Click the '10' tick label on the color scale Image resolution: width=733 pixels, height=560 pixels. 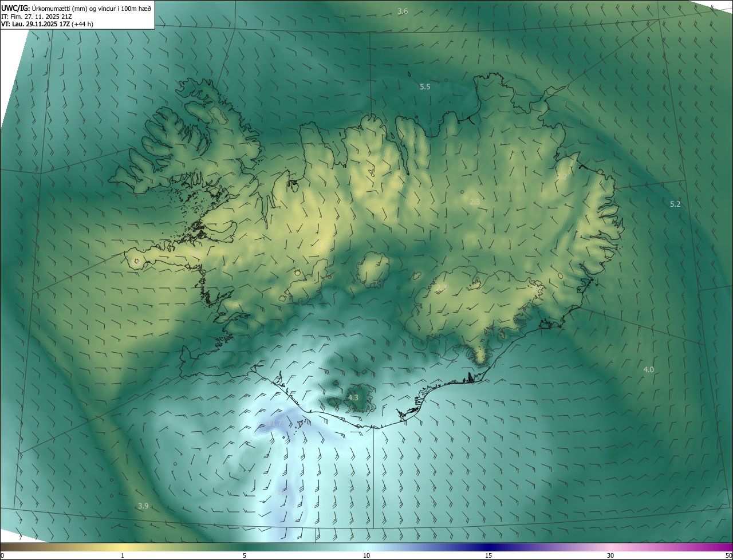click(x=366, y=555)
